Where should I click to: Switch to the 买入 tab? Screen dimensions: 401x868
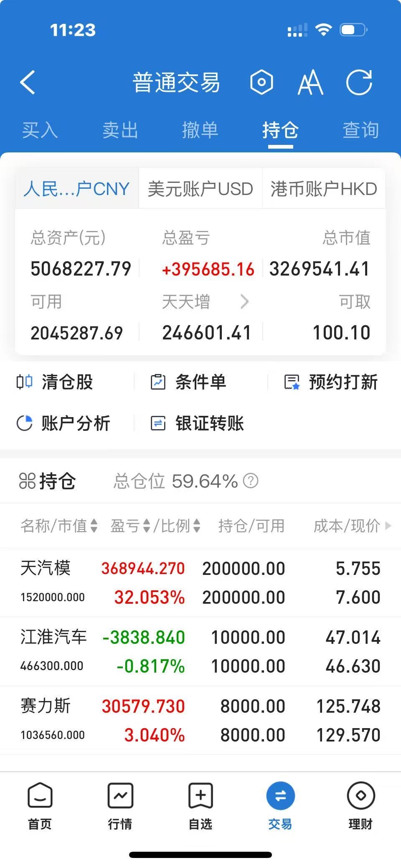40,130
